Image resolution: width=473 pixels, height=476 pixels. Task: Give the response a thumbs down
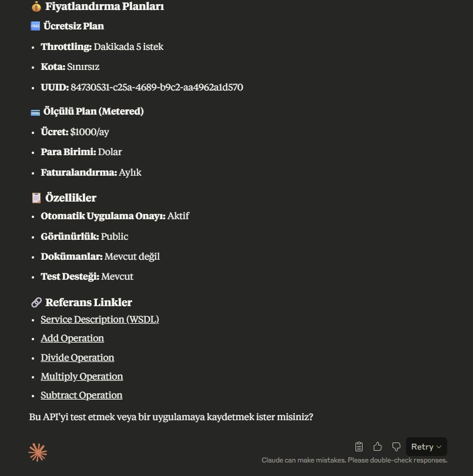pos(396,447)
